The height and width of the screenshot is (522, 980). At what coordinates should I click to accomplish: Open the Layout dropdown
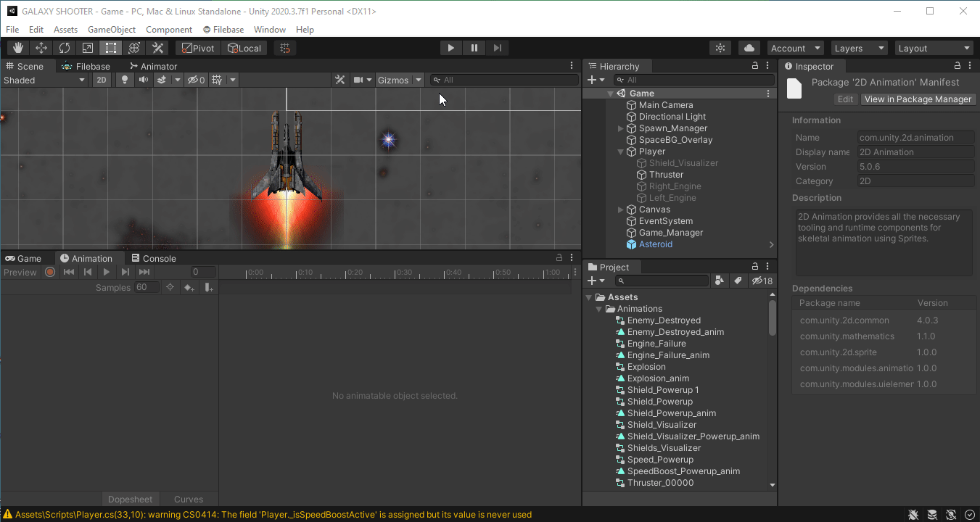coord(934,48)
